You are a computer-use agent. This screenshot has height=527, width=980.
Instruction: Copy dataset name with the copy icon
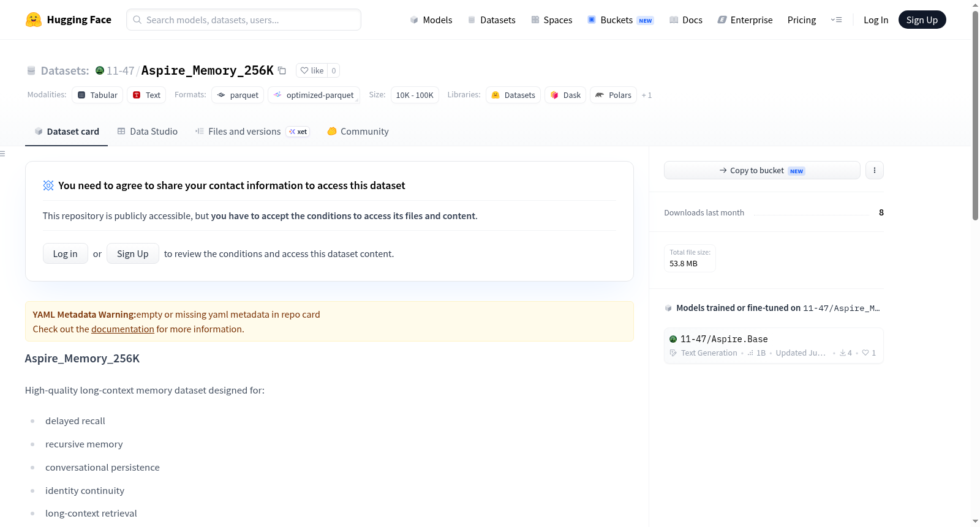(x=282, y=70)
